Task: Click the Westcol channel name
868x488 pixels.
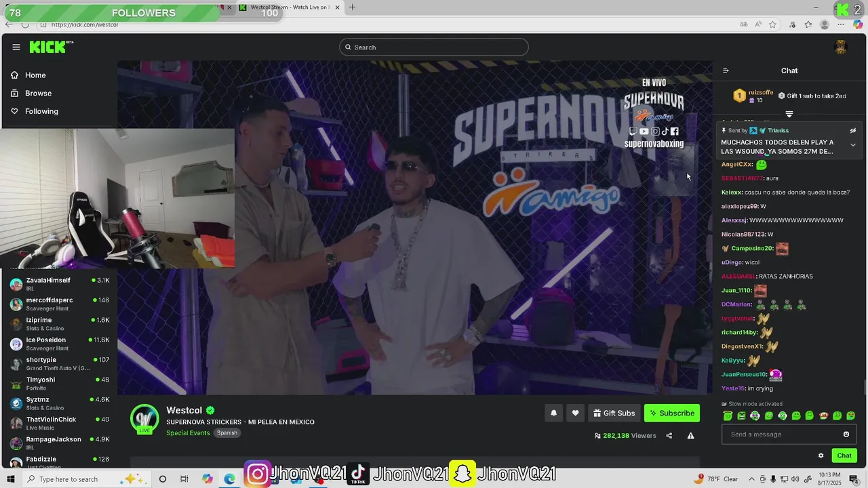Action: [x=184, y=410]
